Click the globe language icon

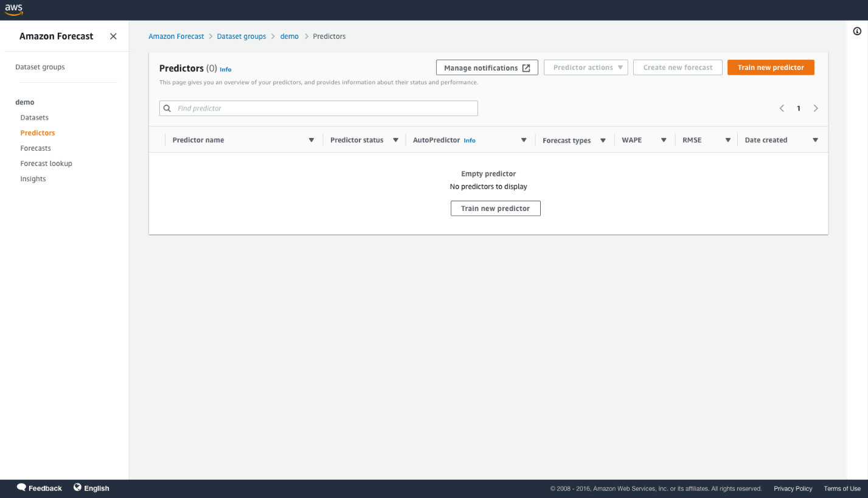pyautogui.click(x=77, y=488)
